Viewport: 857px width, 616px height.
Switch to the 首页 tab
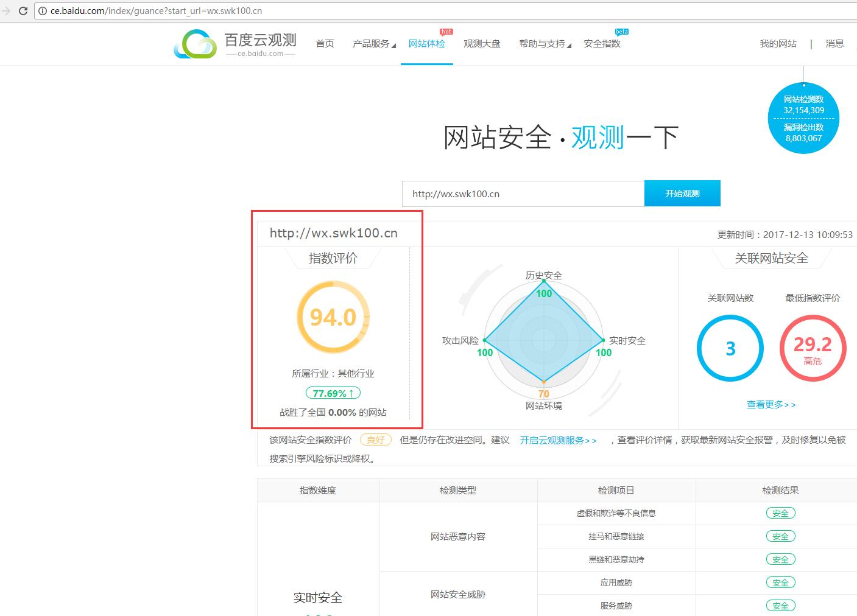[x=325, y=43]
